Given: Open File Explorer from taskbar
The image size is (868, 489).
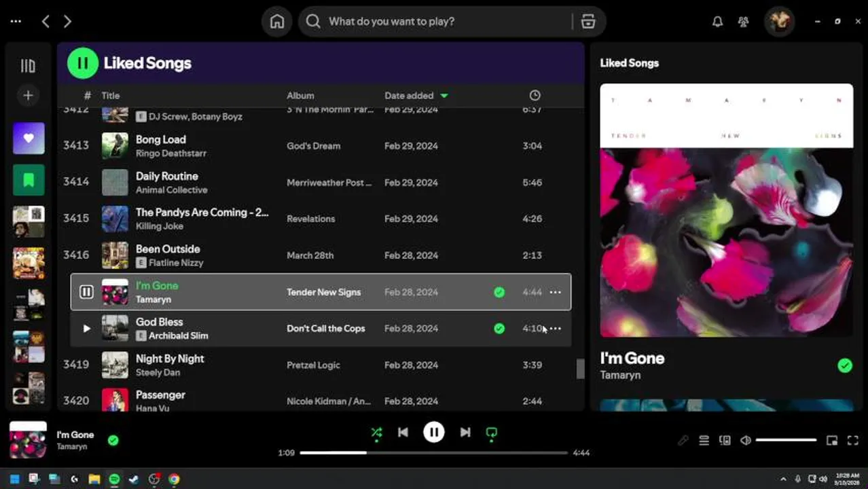Looking at the screenshot, I should pyautogui.click(x=94, y=479).
